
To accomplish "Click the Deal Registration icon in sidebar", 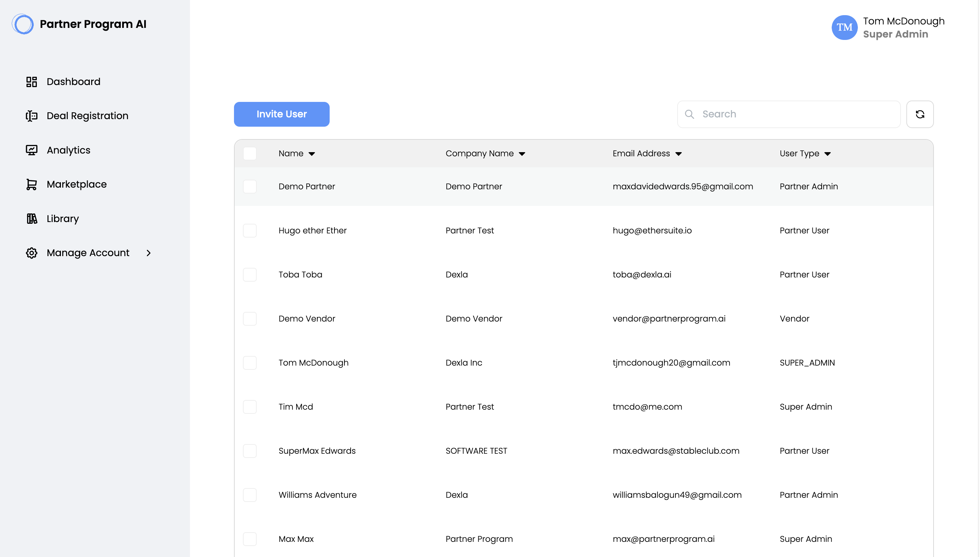I will pos(31,116).
